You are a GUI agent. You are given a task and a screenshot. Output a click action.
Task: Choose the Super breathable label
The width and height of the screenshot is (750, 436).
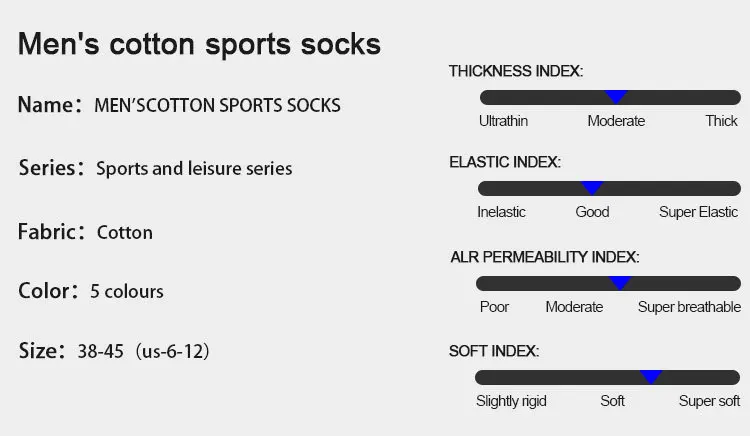(x=689, y=307)
